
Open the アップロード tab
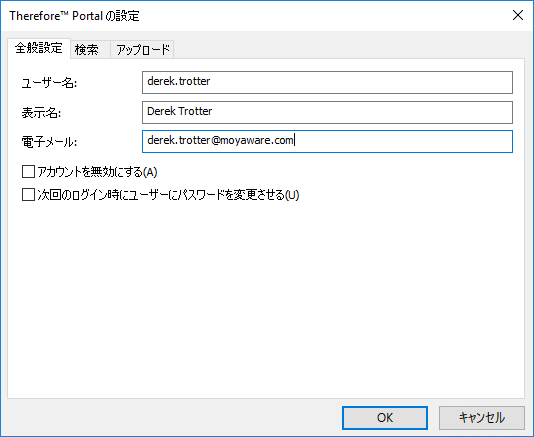[x=142, y=50]
